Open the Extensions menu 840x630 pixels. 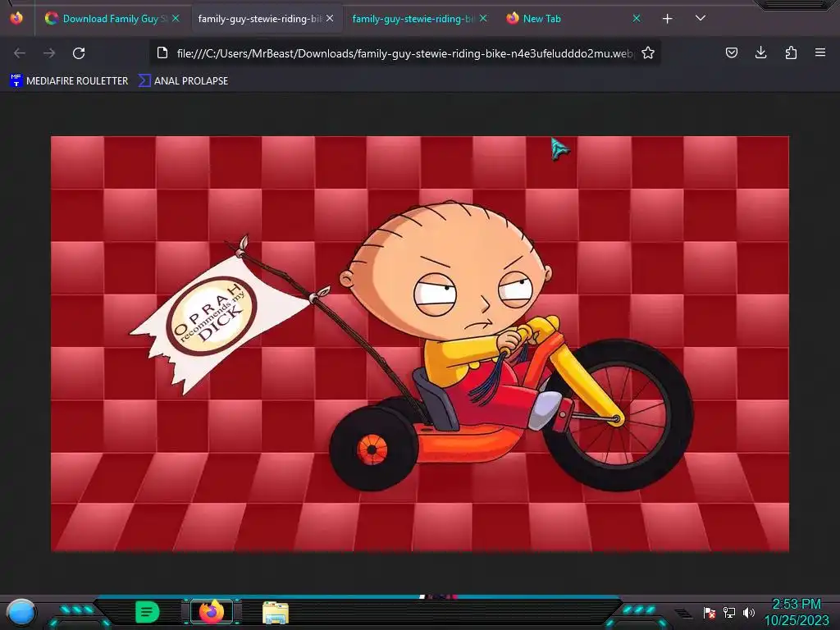(791, 52)
